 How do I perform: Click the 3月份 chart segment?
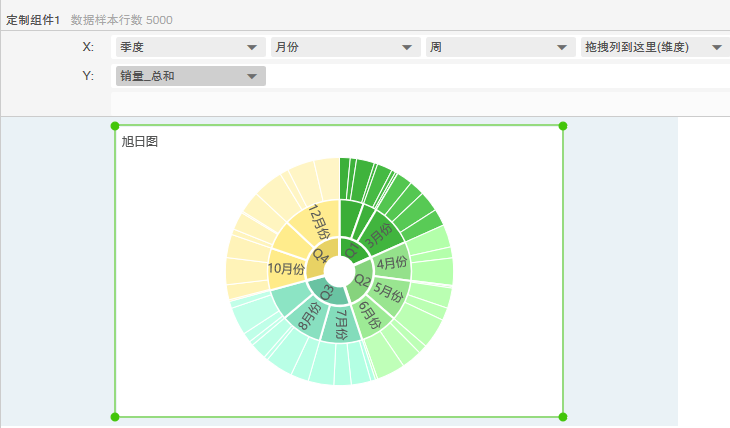click(x=379, y=236)
